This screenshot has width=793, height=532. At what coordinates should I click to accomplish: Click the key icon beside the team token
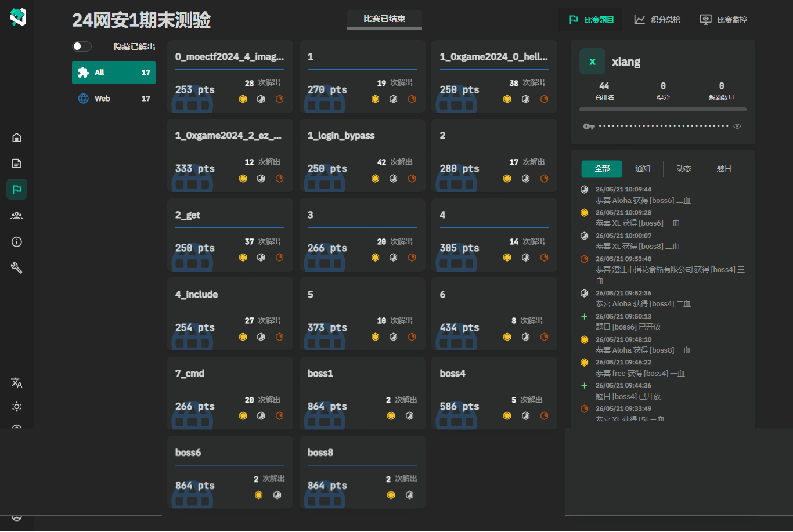coord(589,126)
